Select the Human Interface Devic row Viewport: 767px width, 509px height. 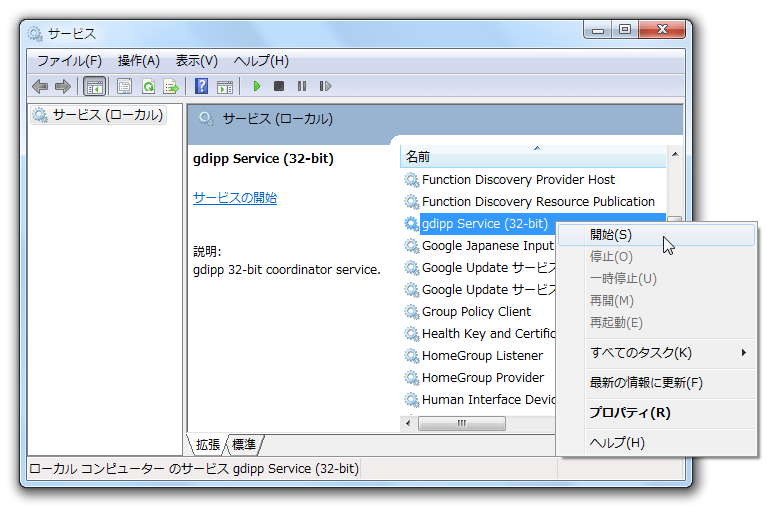point(479,400)
